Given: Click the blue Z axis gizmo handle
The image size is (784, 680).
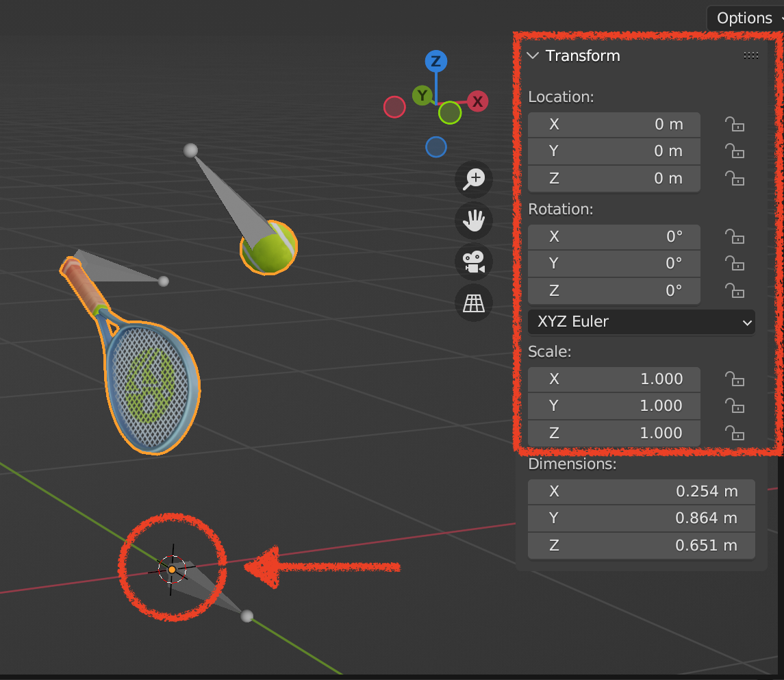Looking at the screenshot, I should (x=435, y=62).
